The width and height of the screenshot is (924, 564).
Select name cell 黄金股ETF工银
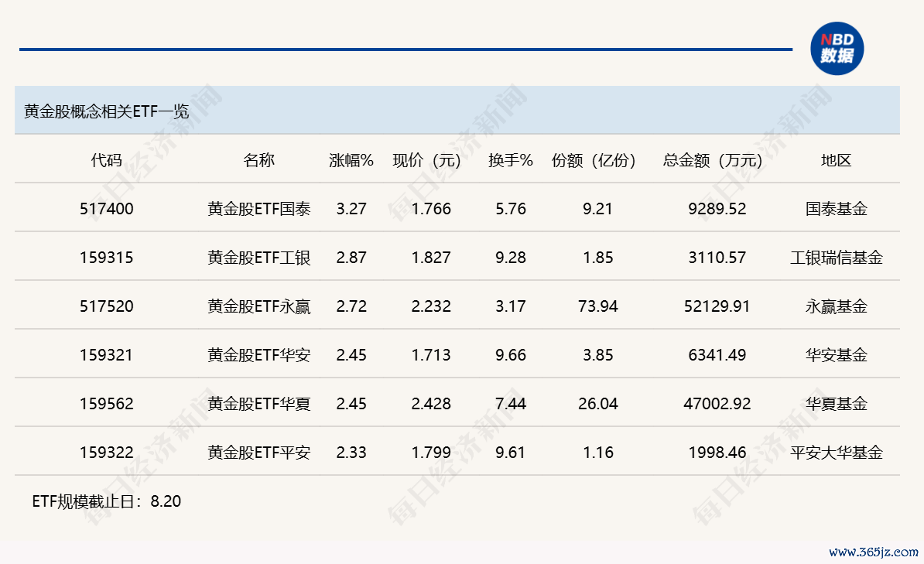258,258
